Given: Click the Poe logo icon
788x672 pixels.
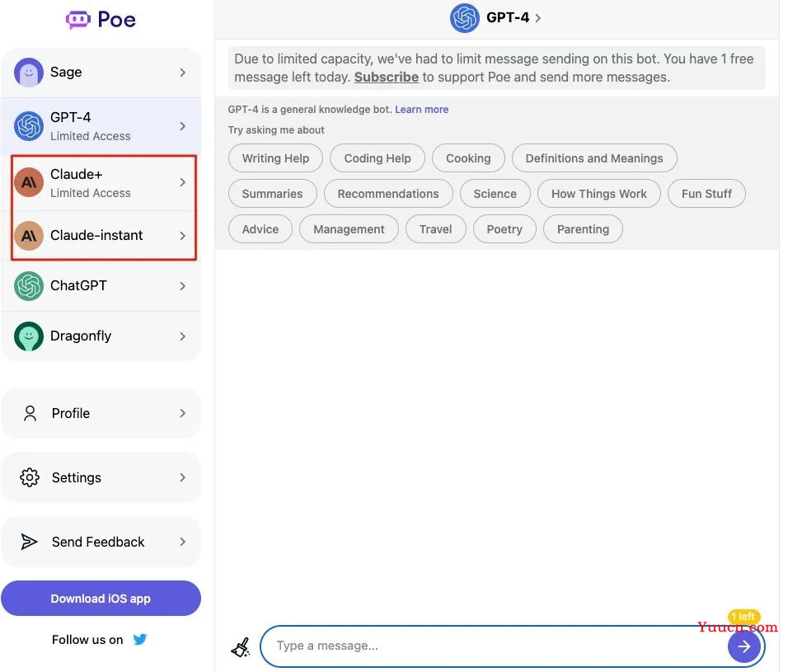Looking at the screenshot, I should pos(78,20).
